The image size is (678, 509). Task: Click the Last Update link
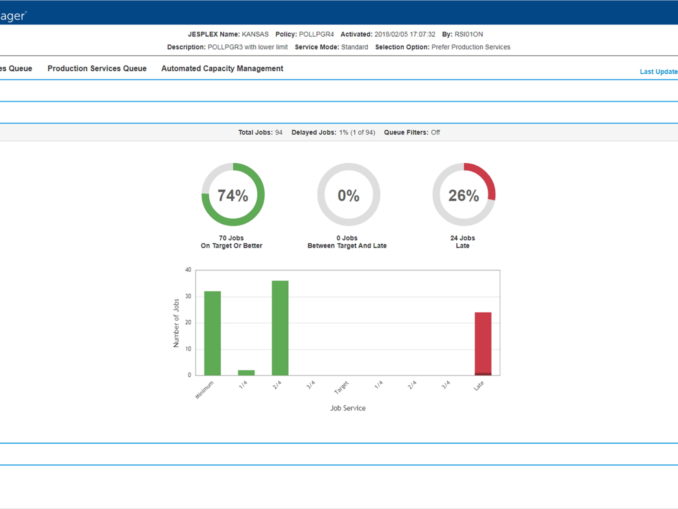[659, 72]
